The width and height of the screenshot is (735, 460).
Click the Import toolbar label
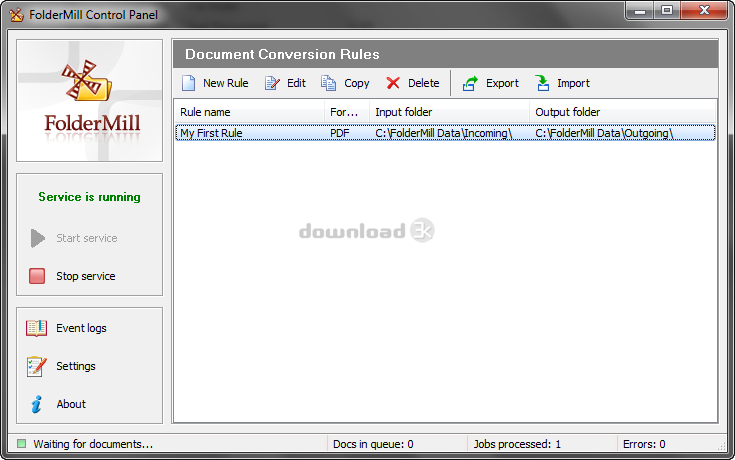tap(573, 83)
